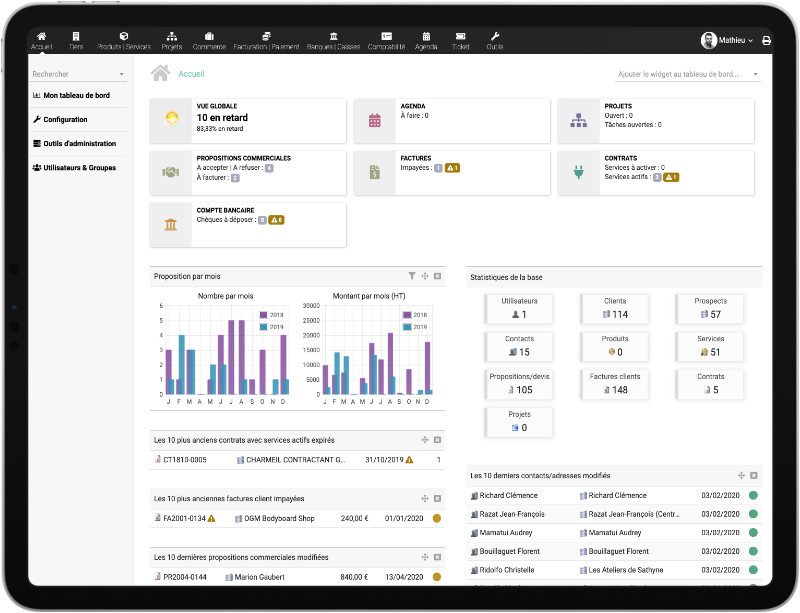Screen dimensions: 800x613
Task: Open the Accueil home menu icon
Action: pos(41,36)
